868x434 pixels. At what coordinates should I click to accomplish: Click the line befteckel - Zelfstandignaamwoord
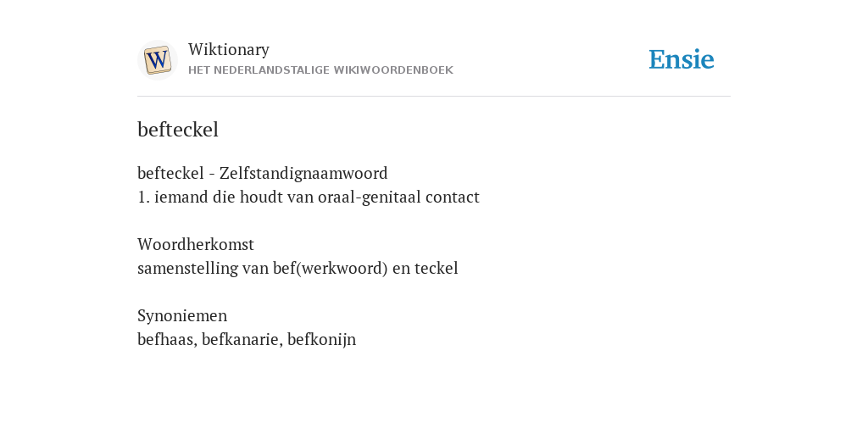[x=263, y=174]
